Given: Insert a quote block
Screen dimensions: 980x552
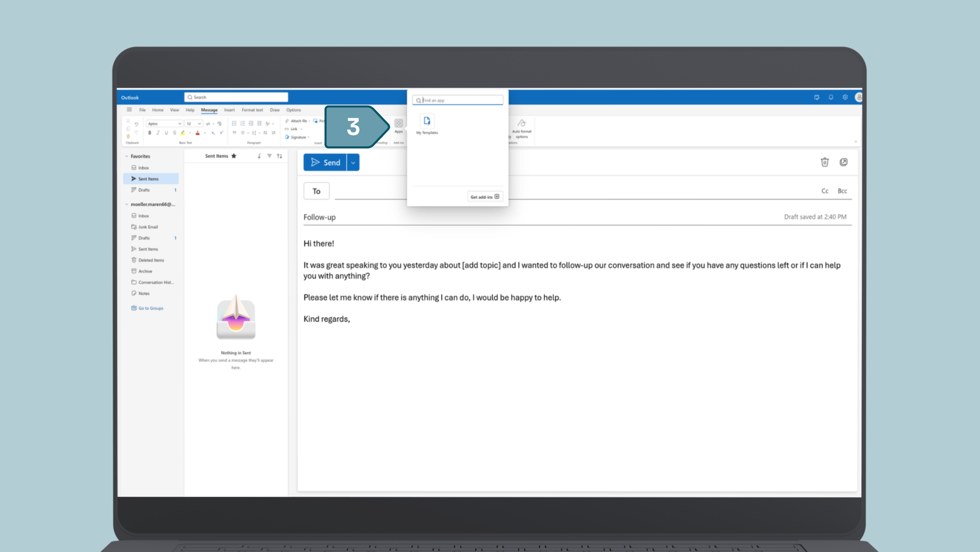Looking at the screenshot, I should [234, 132].
